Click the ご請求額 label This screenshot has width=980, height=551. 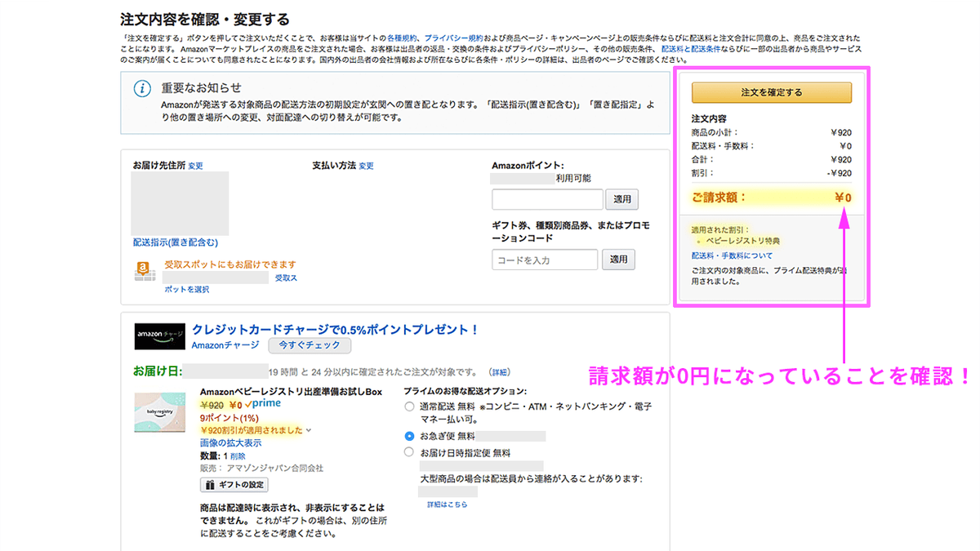tap(719, 198)
